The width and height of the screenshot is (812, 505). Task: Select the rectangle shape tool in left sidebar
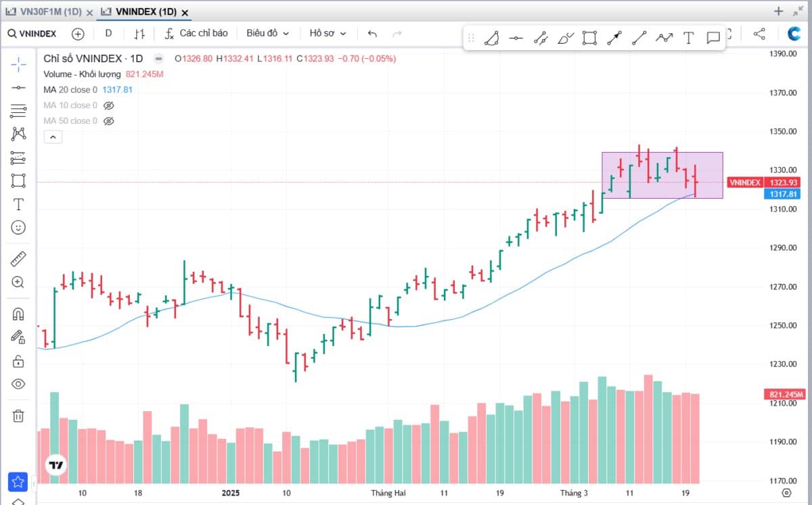(18, 181)
